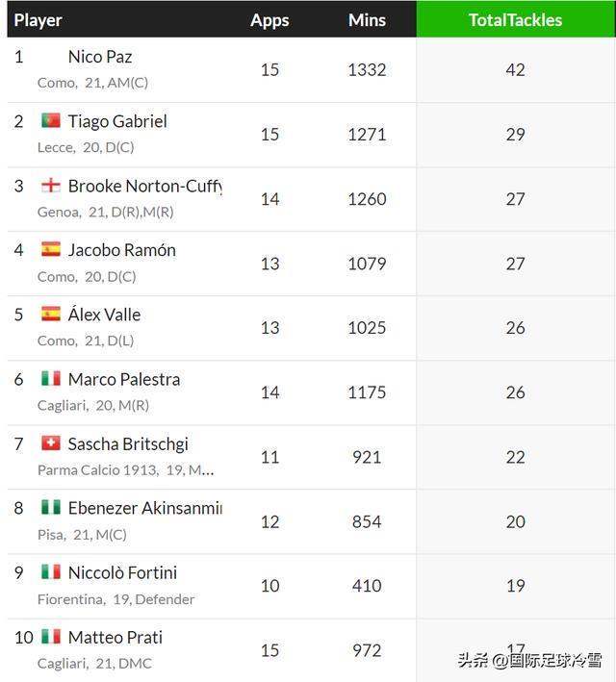
Task: Click Portugal flag next to Tiago Gabriel
Action: 51,121
